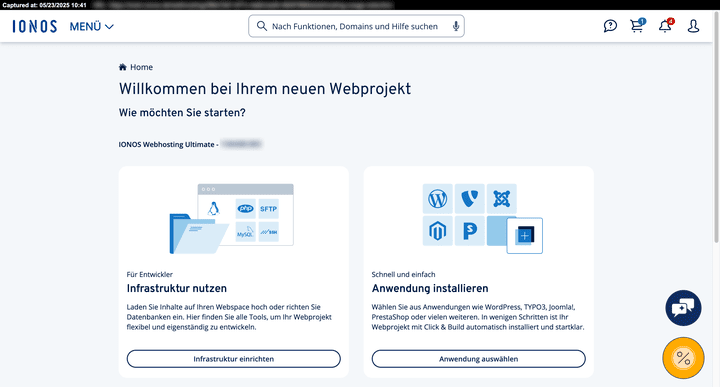Click 'Schnell und einfach' label
Image resolution: width=720 pixels, height=387 pixels.
(403, 275)
